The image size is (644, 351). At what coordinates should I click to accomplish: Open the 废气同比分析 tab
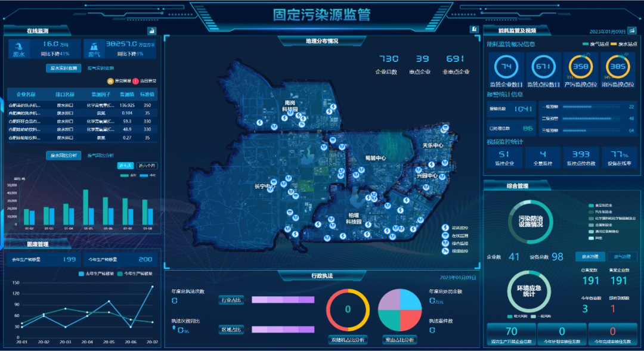pos(101,156)
